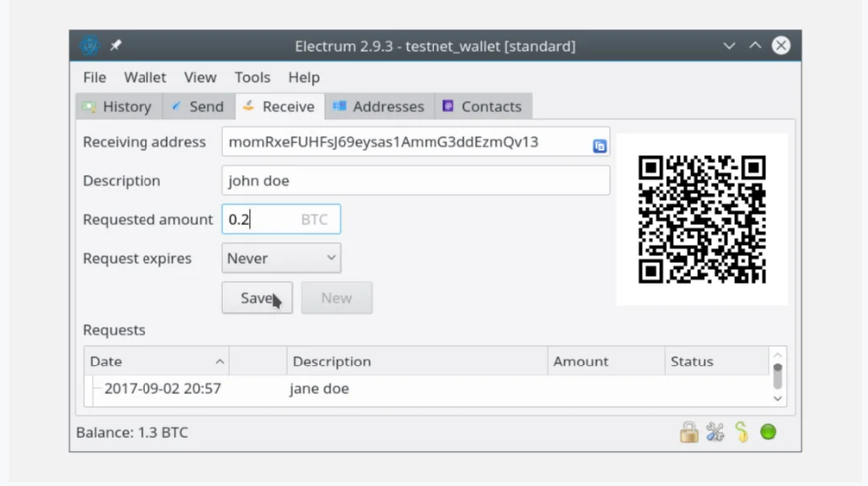Click the receive QR code

(702, 219)
